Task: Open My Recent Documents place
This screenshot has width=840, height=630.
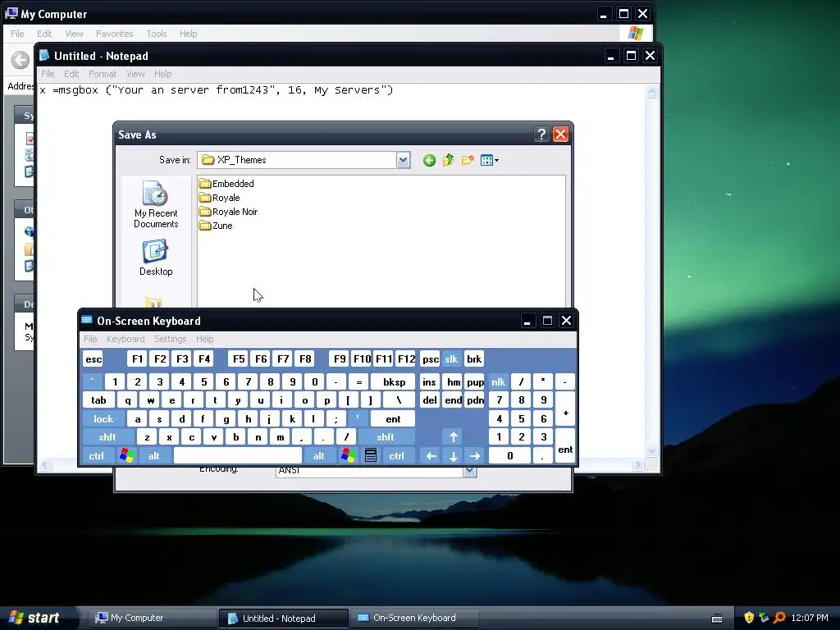Action: coord(156,204)
